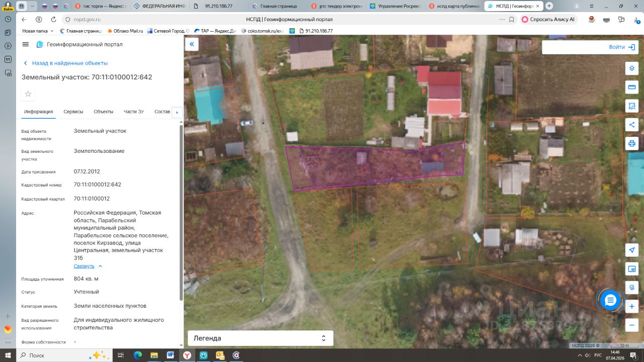
Task: Switch to the Состав tab
Action: click(163, 112)
